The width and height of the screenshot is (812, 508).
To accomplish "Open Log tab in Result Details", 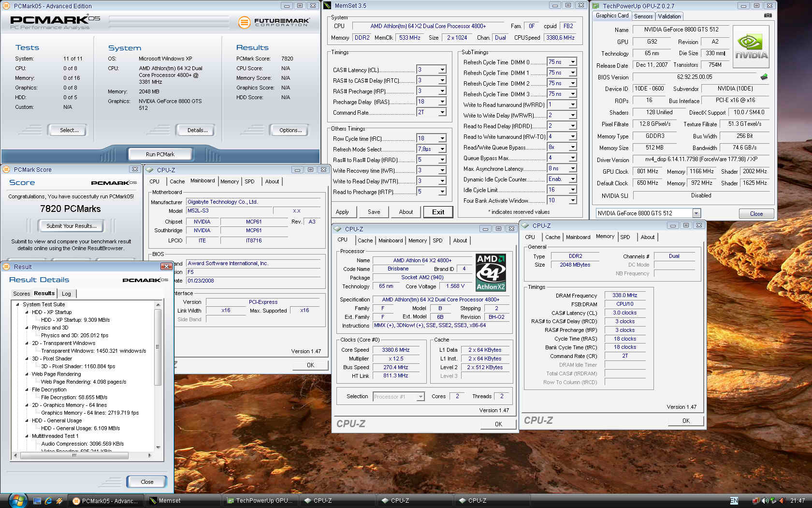I will (x=66, y=294).
